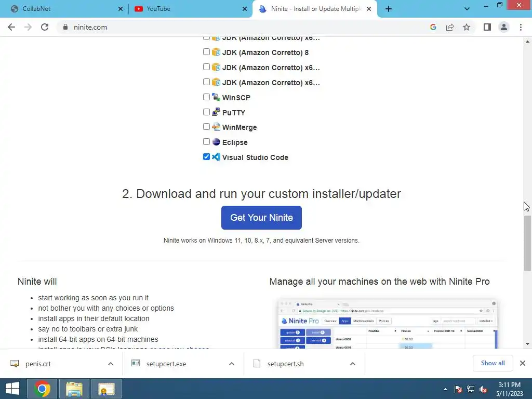Viewport: 532px width, 399px height.
Task: Click the Chrome icon in the taskbar
Action: [42, 389]
